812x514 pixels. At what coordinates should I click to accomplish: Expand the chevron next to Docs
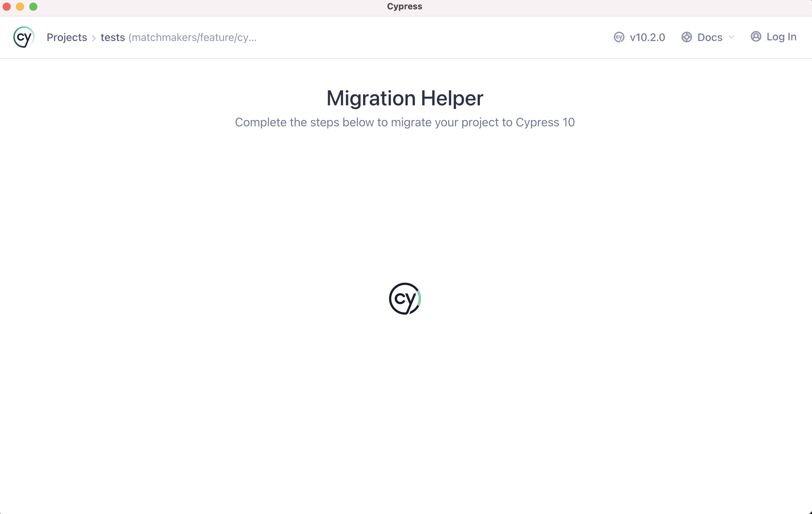pyautogui.click(x=731, y=38)
